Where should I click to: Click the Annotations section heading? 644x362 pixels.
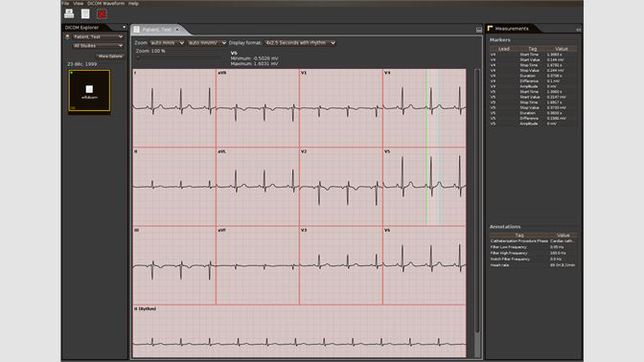(x=505, y=227)
